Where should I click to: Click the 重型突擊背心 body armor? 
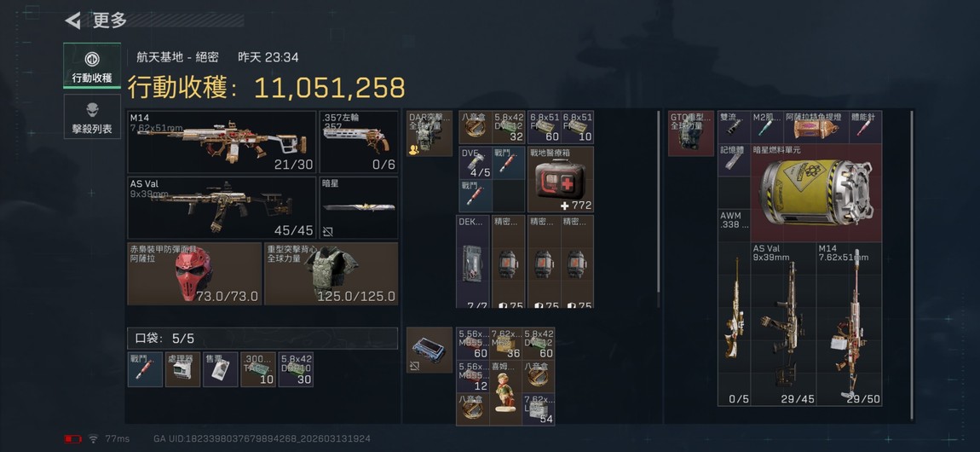331,274
